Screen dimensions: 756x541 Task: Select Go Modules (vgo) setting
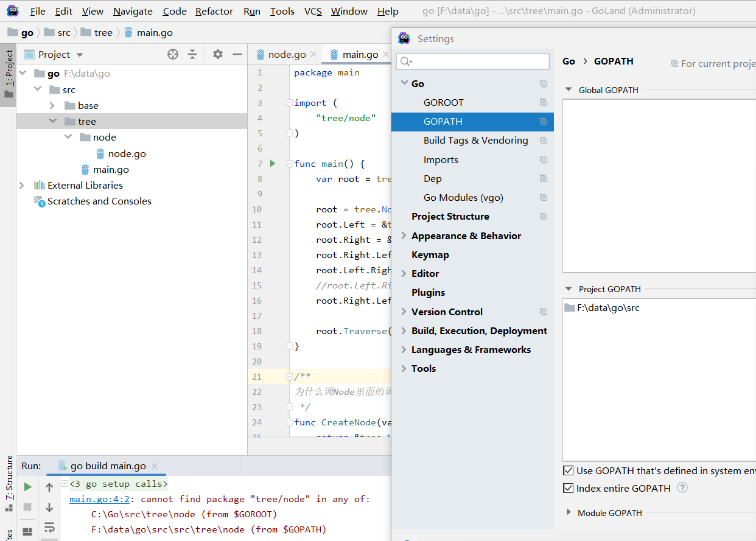point(463,197)
